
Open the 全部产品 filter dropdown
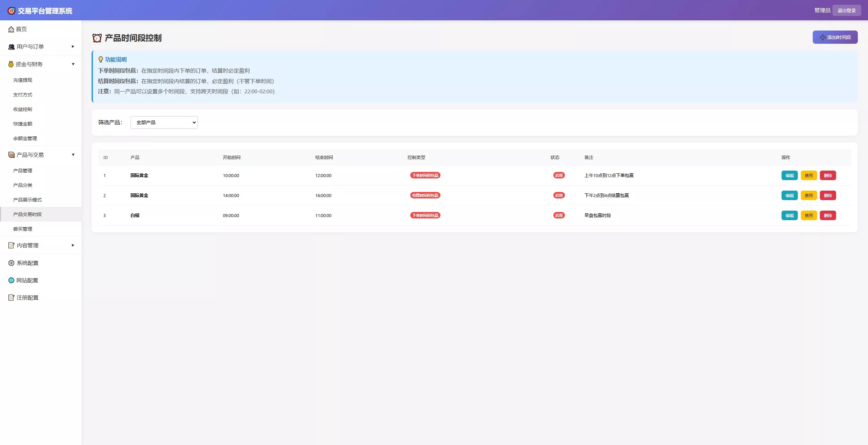tap(164, 122)
